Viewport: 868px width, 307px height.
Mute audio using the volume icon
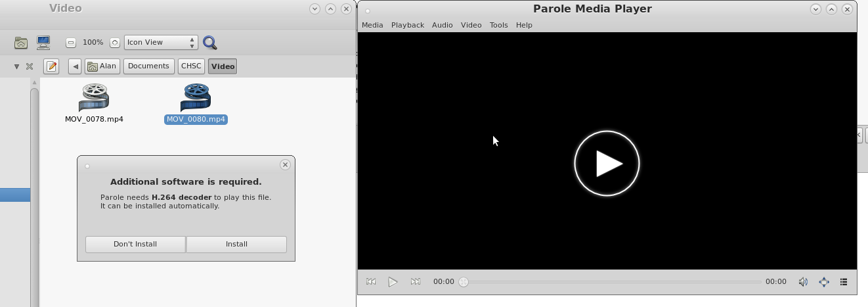pyautogui.click(x=802, y=282)
